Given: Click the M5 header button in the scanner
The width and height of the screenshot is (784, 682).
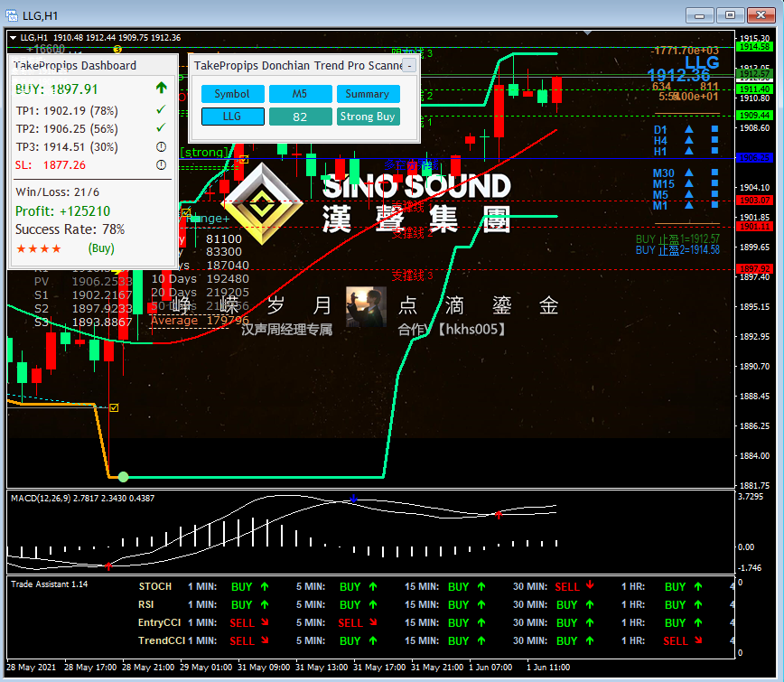Looking at the screenshot, I should tap(300, 94).
